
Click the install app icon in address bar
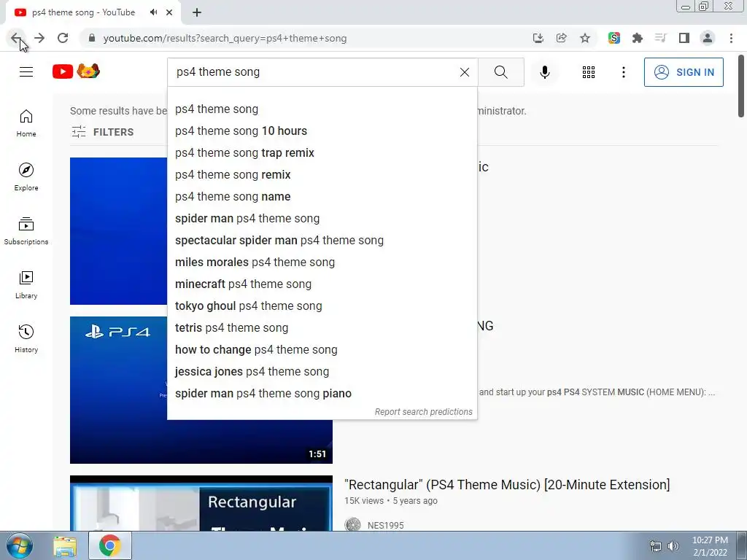click(x=538, y=38)
